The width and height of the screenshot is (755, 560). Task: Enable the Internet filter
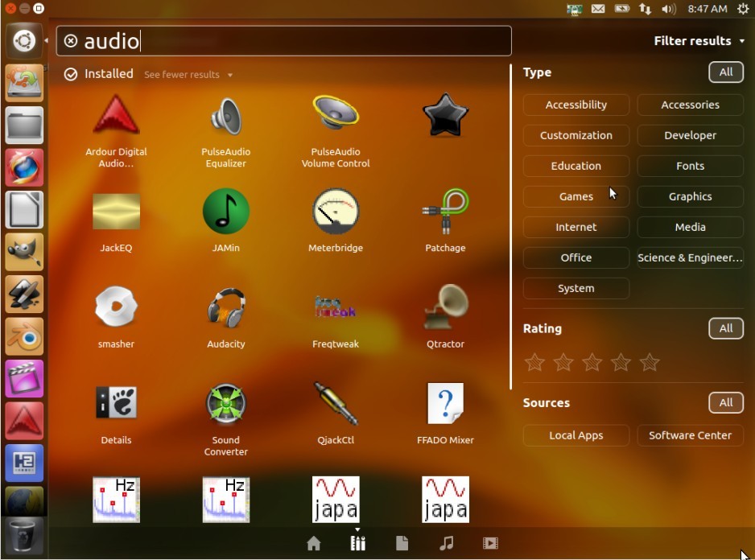(576, 227)
